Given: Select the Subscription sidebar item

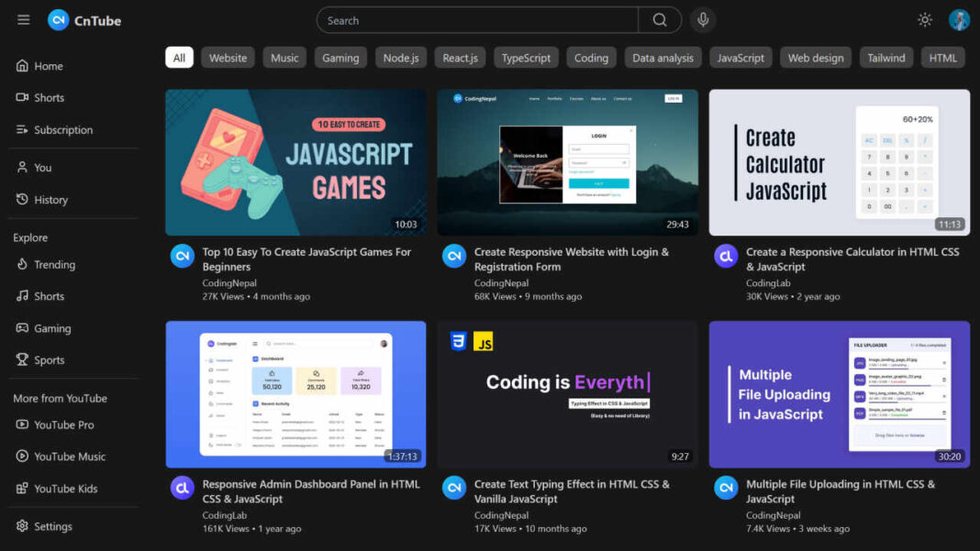Looking at the screenshot, I should click(x=62, y=130).
